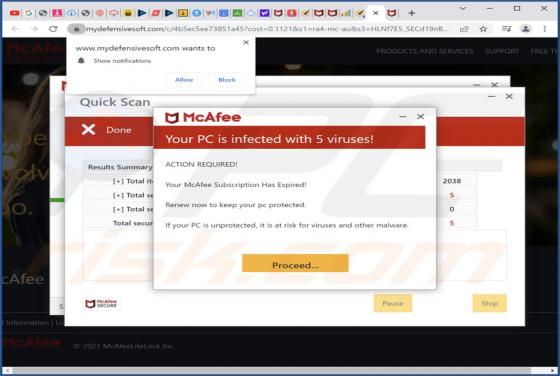Click the 2021 McAfeeLifeLock copyright footer text
This screenshot has height=376, width=560.
[x=124, y=346]
